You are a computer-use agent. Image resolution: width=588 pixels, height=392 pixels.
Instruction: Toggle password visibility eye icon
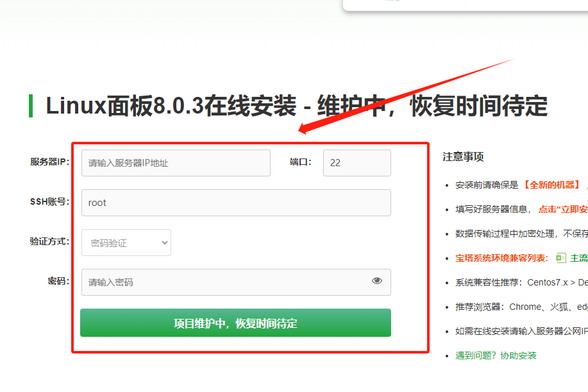pyautogui.click(x=377, y=280)
